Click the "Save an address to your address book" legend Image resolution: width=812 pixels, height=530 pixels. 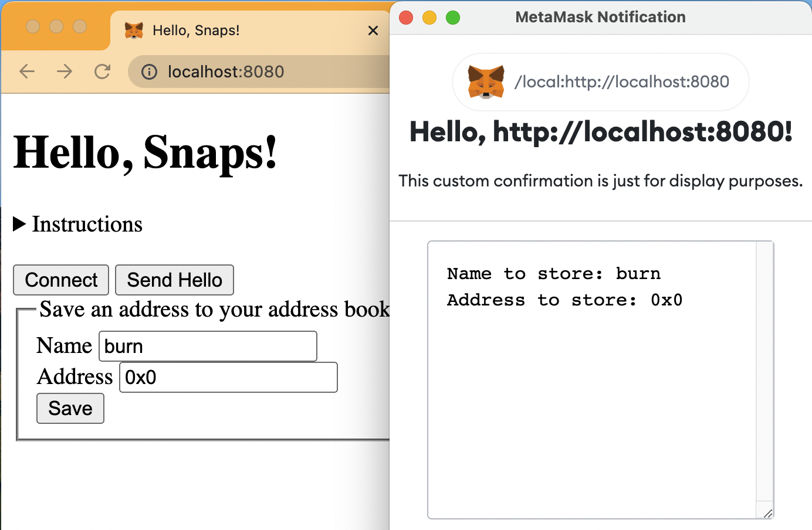coord(215,309)
